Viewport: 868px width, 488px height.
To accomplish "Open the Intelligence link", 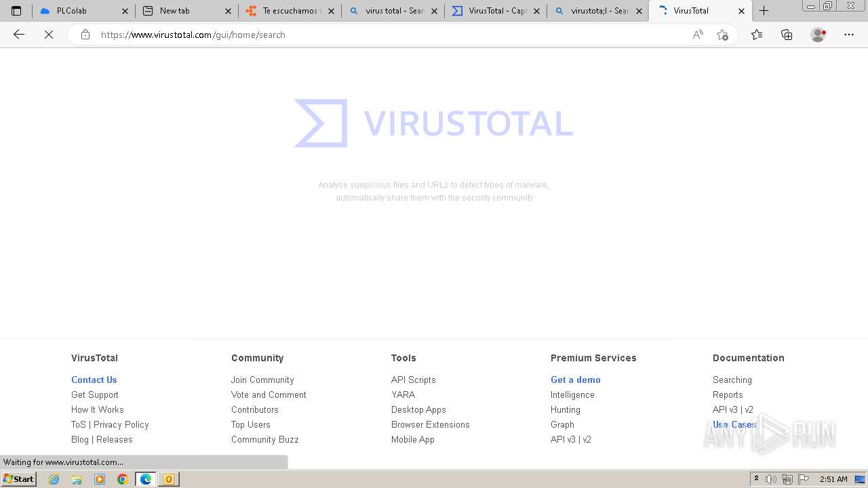I will pyautogui.click(x=572, y=394).
